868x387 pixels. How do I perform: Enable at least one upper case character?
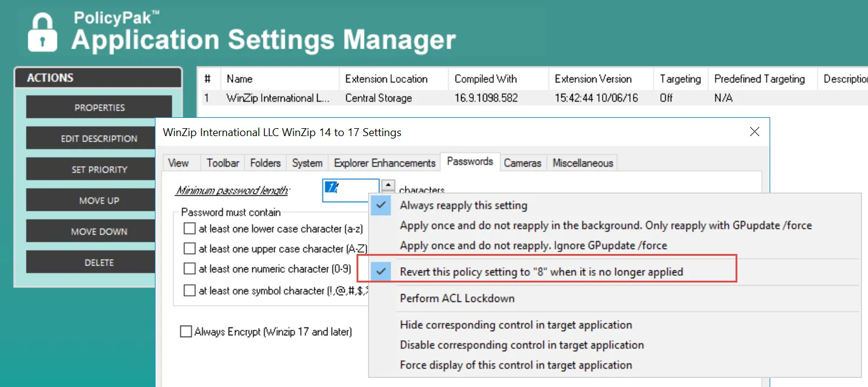190,249
